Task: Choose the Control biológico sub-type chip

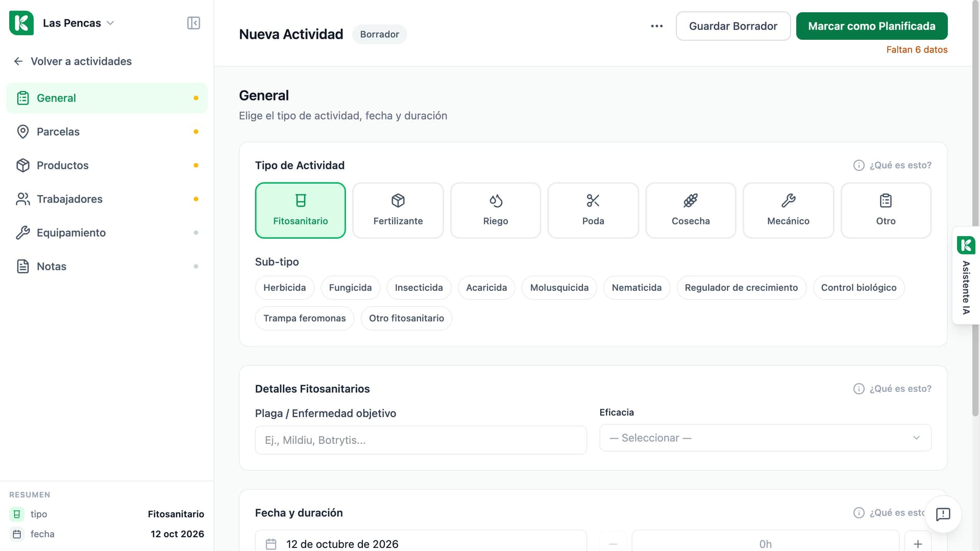Action: (x=859, y=288)
